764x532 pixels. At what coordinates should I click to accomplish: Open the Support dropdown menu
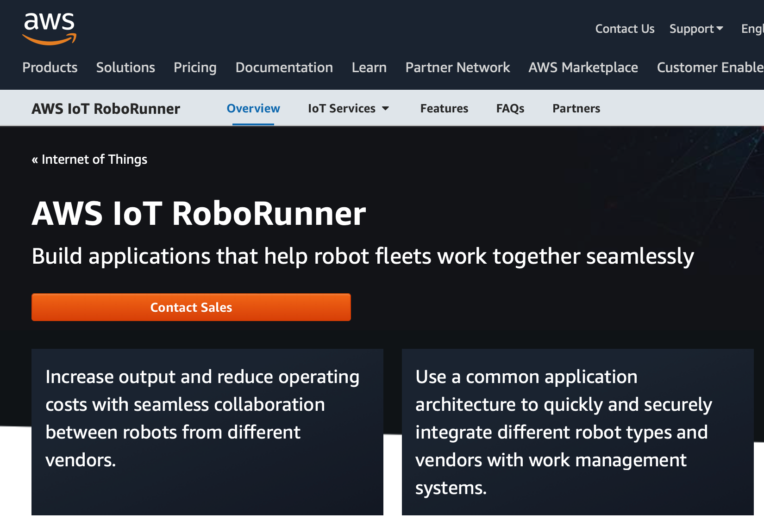(696, 29)
